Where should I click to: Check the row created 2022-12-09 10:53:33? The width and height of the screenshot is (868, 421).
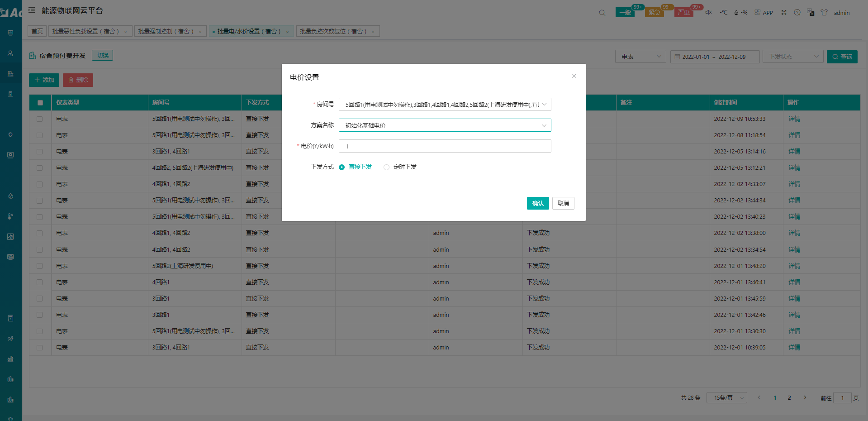point(40,119)
